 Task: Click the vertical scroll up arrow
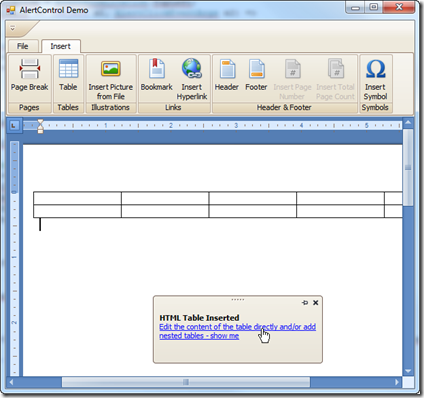pos(408,123)
